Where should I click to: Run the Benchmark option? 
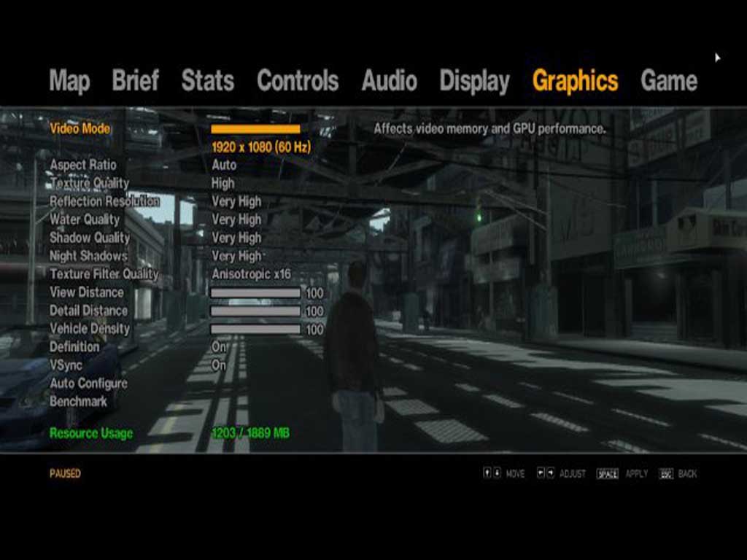78,402
